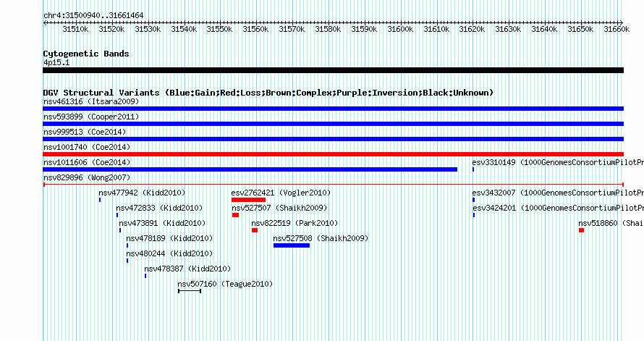Screen dimensions: 644x341
Task: Select the nsv593899 blue gain bar
Action: point(333,124)
